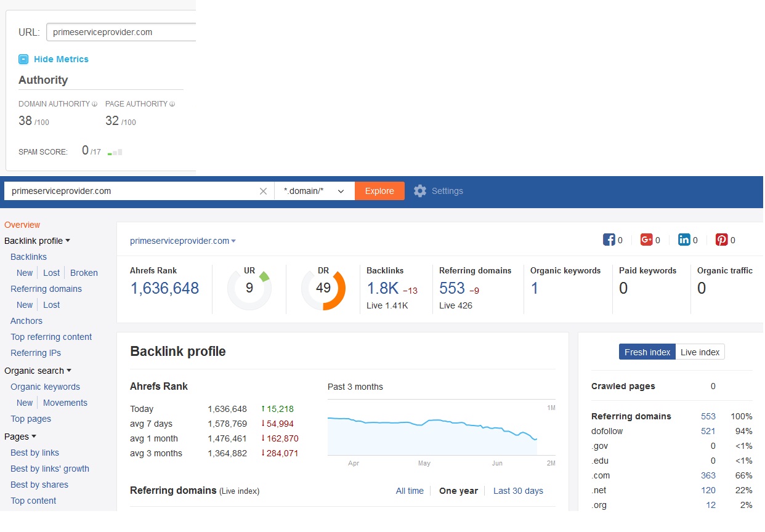This screenshot has width=765, height=532.
Task: Open New backlinks under Backlinks
Action: point(25,273)
